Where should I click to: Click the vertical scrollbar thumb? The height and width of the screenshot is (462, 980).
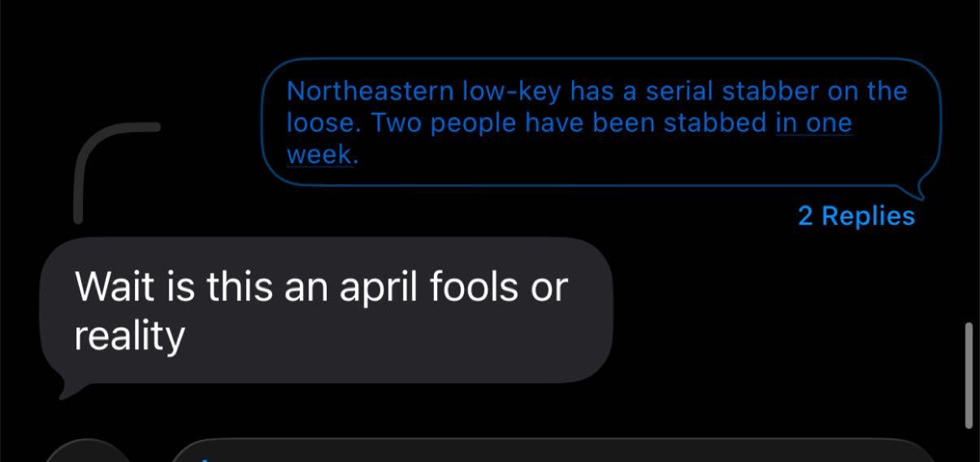click(x=968, y=375)
